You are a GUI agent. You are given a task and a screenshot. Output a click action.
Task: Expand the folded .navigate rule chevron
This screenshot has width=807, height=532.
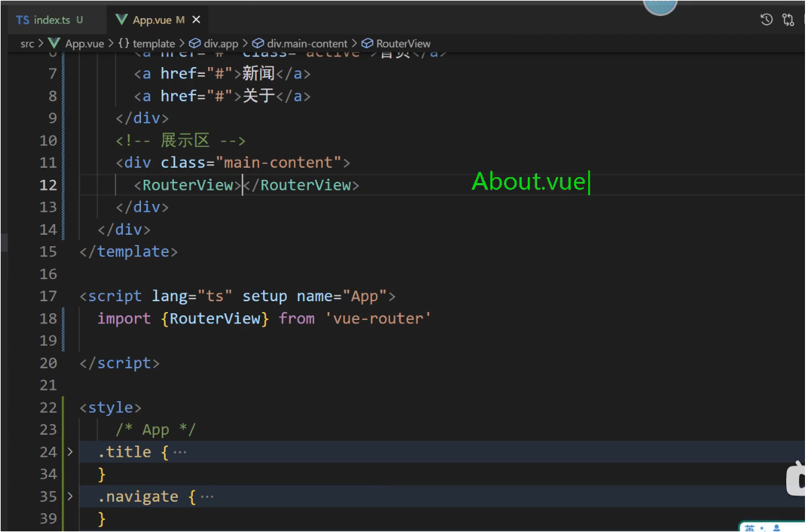point(70,497)
